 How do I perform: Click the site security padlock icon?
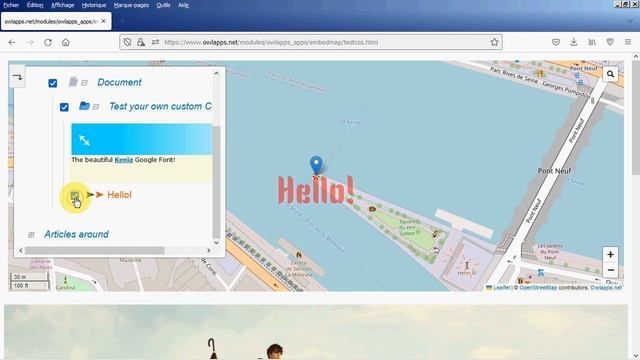click(141, 42)
